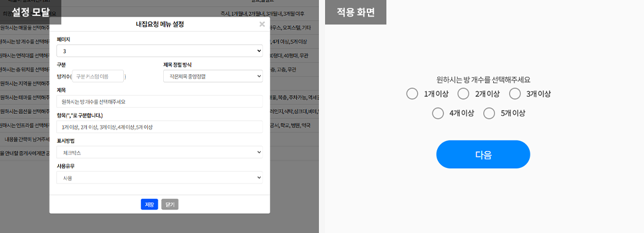
Task: Select the 5개 이상 radio option
Action: point(489,113)
